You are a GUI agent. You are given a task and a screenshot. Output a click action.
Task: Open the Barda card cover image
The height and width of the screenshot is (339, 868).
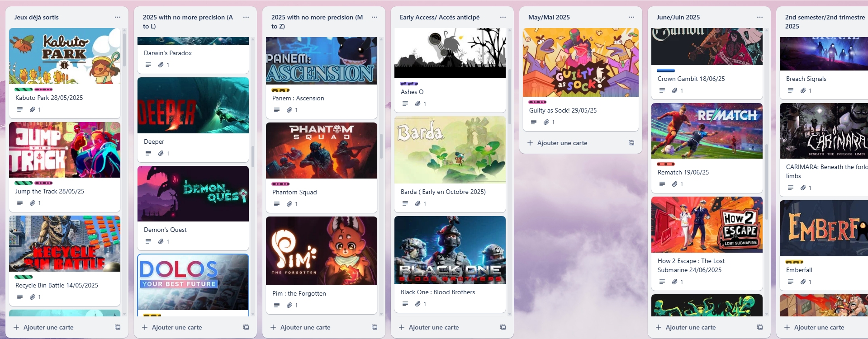pyautogui.click(x=450, y=150)
